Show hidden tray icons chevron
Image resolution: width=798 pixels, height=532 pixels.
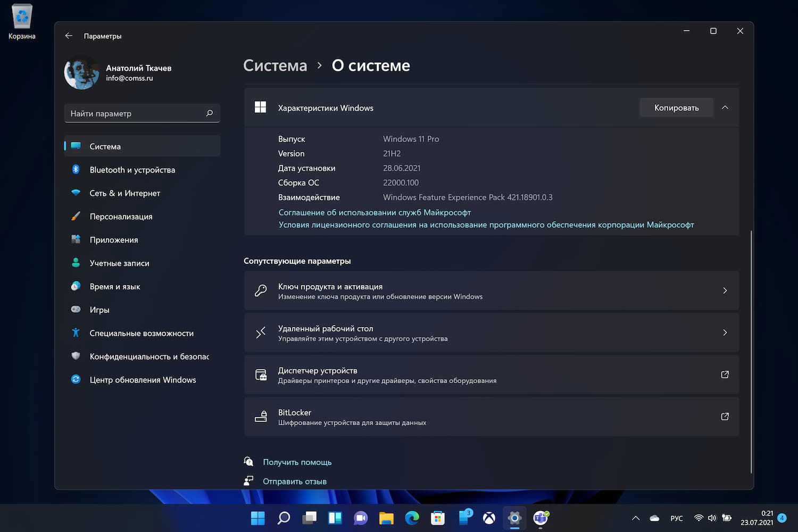tap(635, 518)
